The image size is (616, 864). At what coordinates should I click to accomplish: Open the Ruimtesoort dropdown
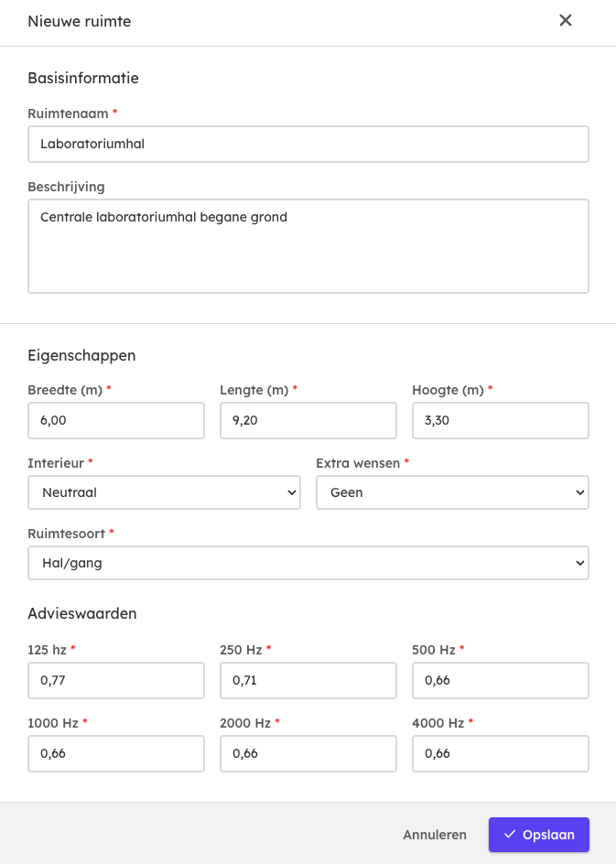click(x=308, y=563)
